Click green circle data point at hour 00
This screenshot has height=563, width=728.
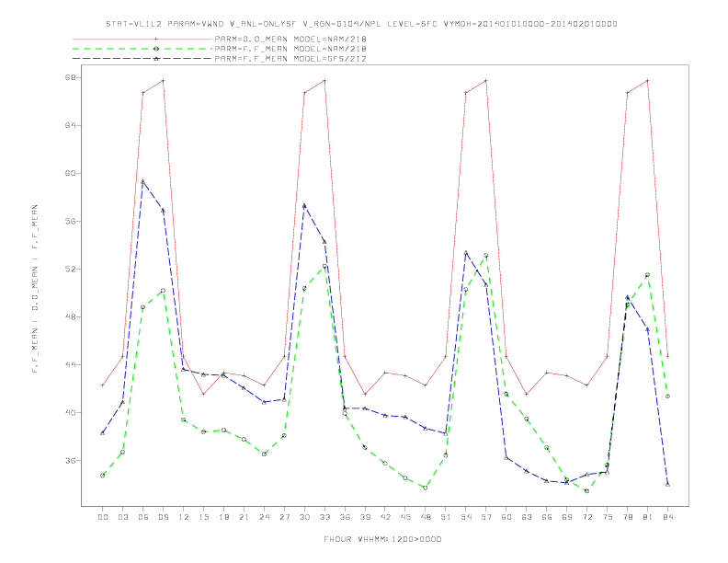point(103,476)
